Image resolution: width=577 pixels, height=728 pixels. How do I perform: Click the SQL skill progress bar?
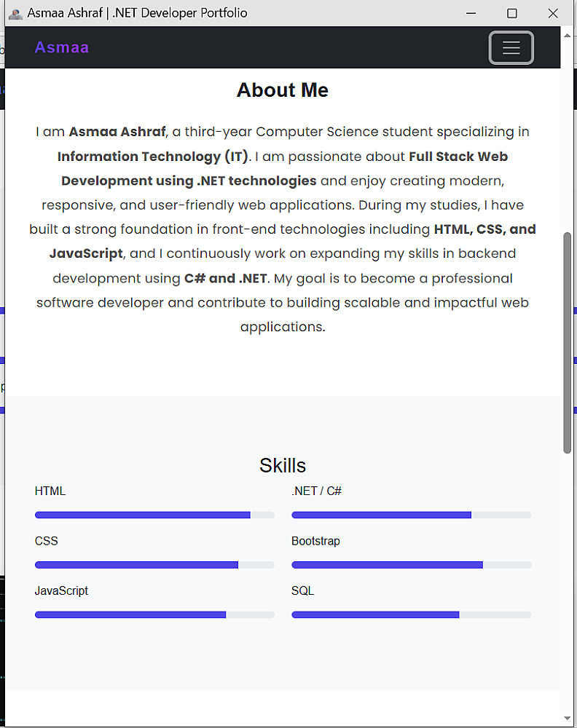[411, 615]
